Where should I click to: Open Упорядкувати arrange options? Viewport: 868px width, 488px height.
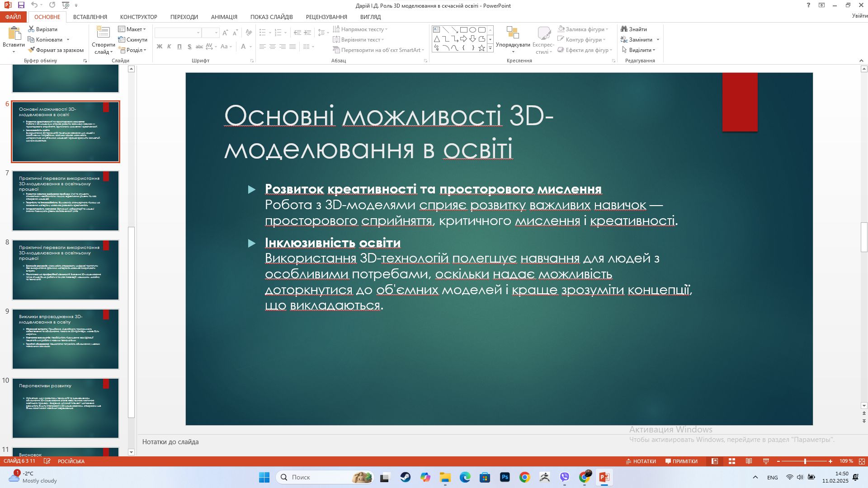point(513,40)
